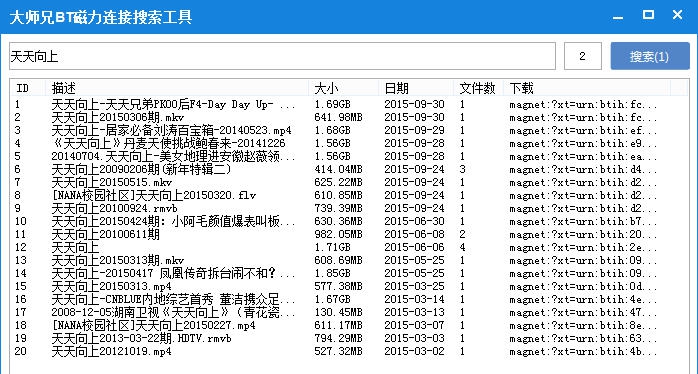Sort by the 描述 column header
This screenshot has width=698, height=374.
click(x=177, y=88)
